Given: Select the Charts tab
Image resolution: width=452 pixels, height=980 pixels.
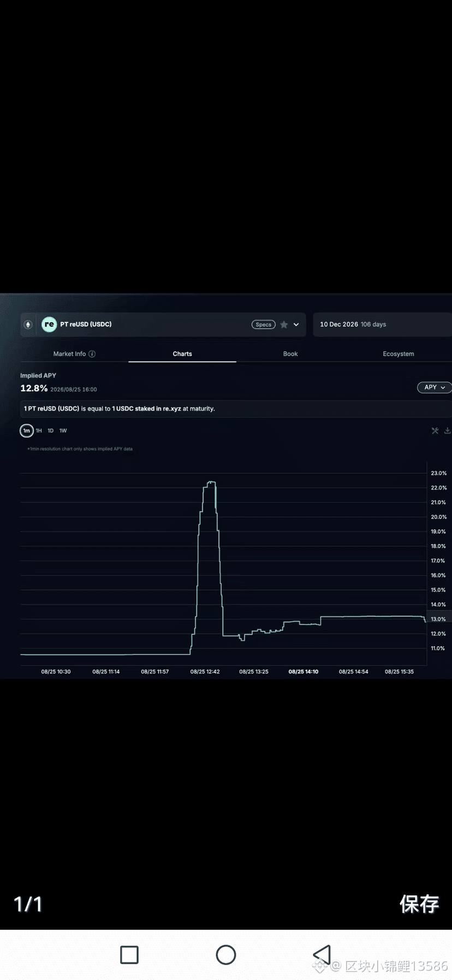Looking at the screenshot, I should point(182,354).
